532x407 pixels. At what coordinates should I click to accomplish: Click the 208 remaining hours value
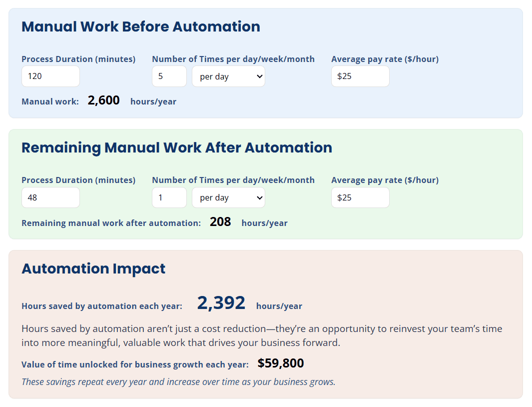click(220, 222)
